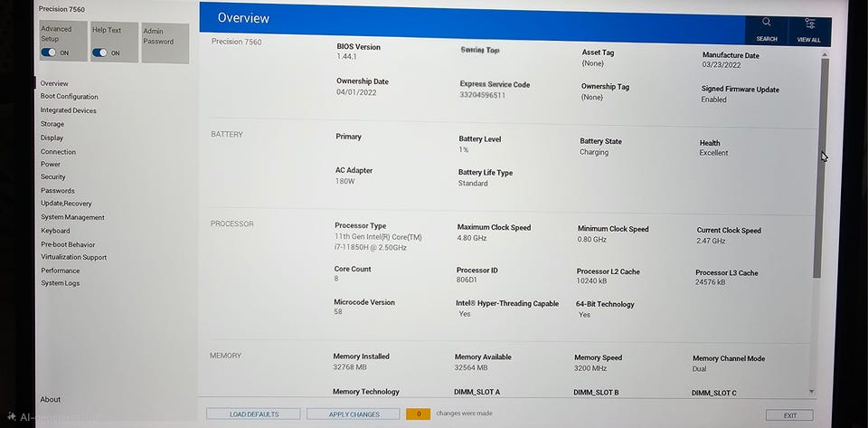
Task: Click the orange changes counter badge
Action: 418,414
